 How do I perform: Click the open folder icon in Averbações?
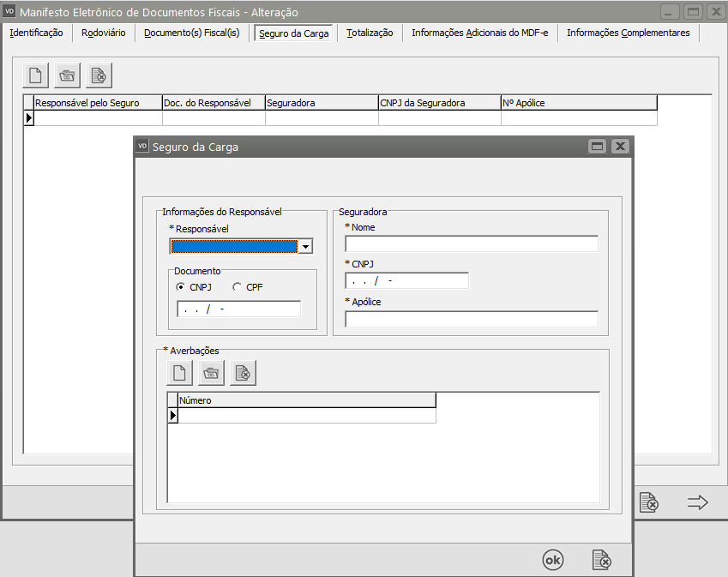211,372
